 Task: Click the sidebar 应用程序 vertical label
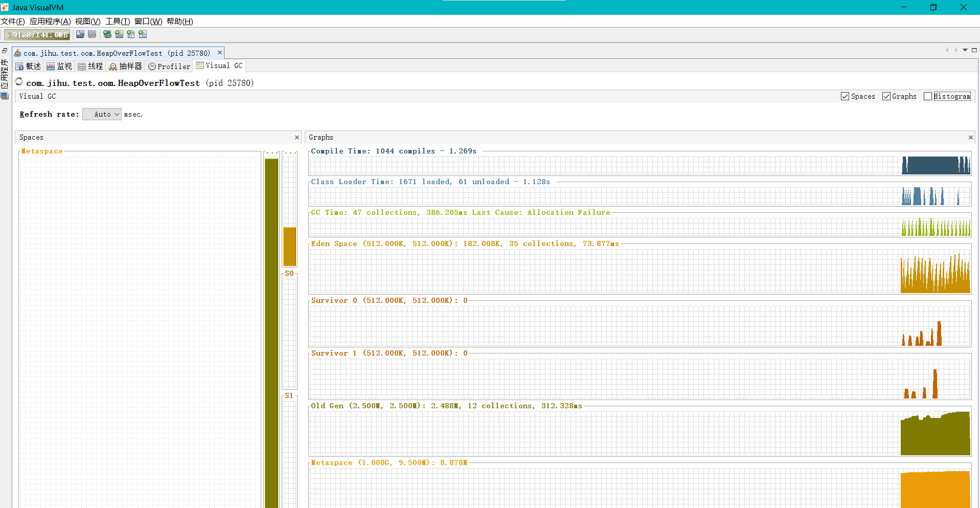click(x=5, y=74)
